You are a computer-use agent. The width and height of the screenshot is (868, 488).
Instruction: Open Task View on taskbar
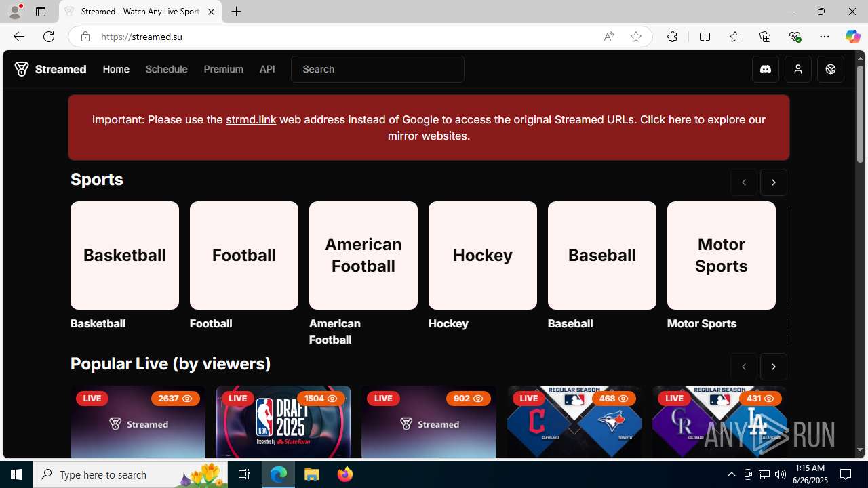(x=244, y=474)
